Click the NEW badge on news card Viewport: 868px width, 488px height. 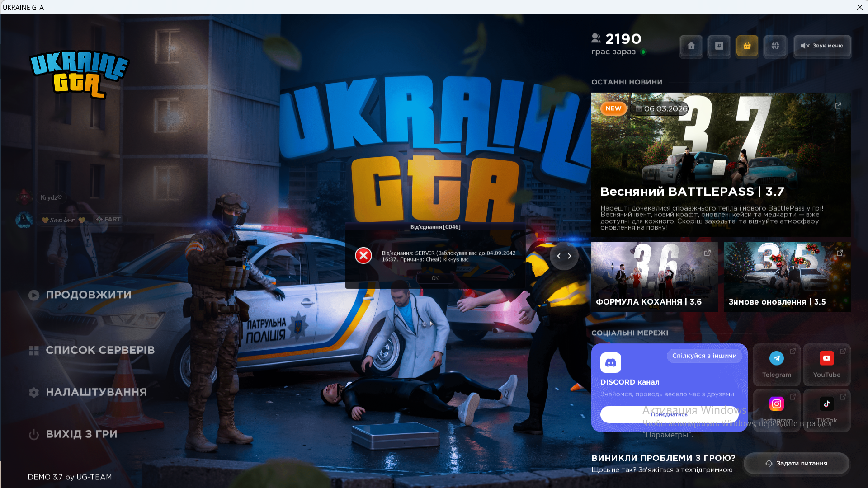click(613, 108)
